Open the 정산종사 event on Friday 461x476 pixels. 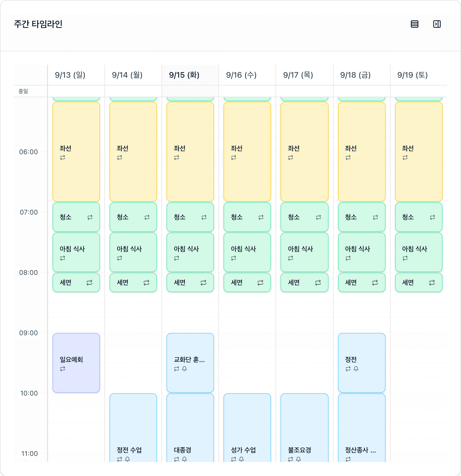(362, 428)
